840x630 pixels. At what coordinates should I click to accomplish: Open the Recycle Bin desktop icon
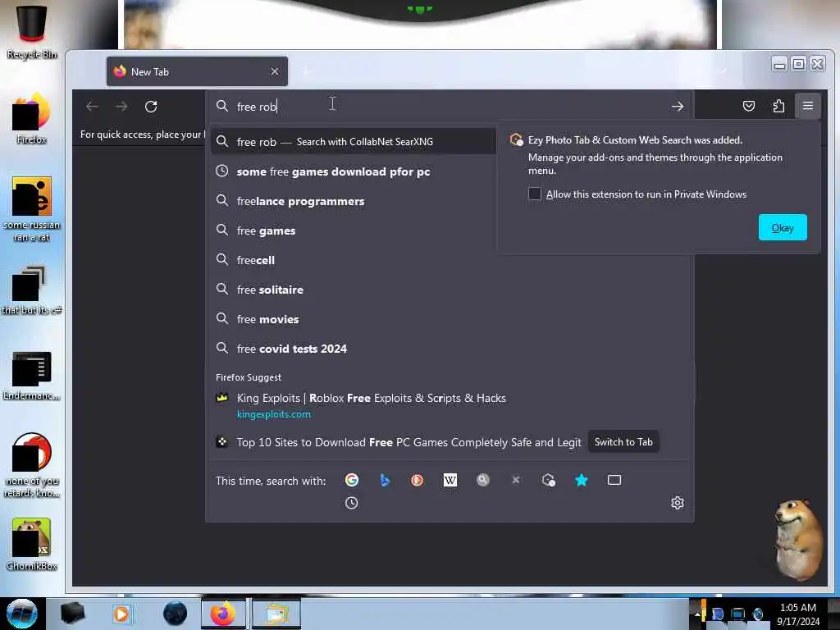[32, 31]
